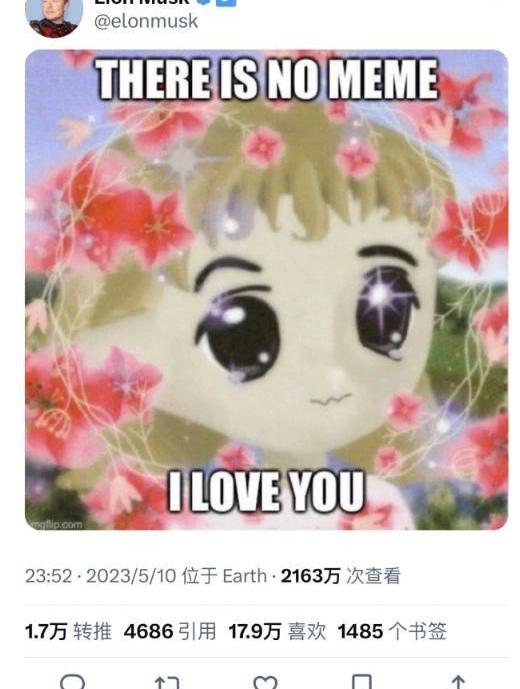Click the Earth location label

coord(244,576)
